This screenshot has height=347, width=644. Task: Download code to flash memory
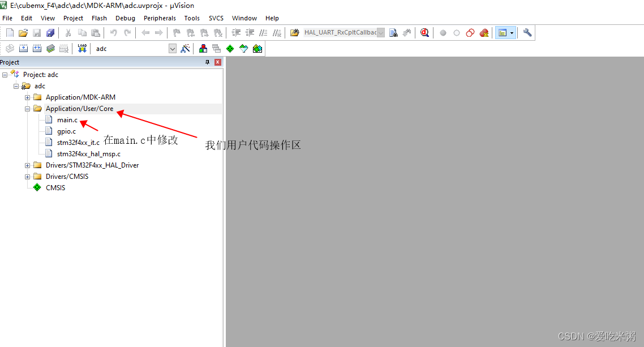[x=82, y=48]
